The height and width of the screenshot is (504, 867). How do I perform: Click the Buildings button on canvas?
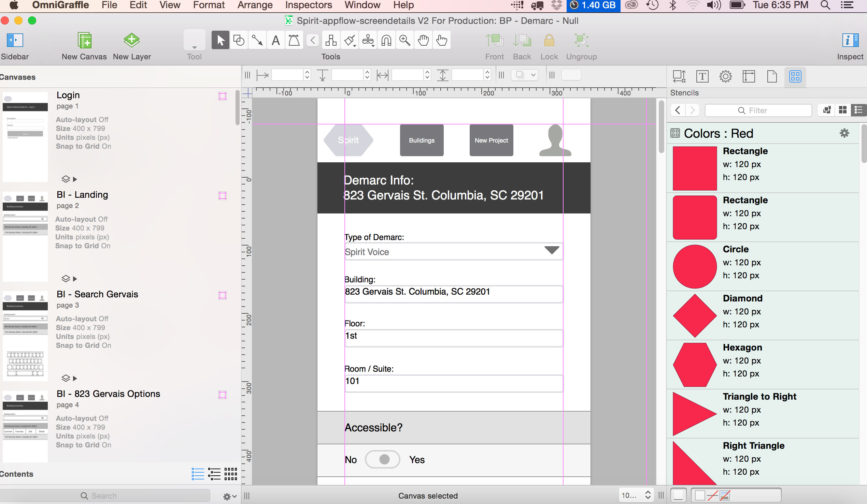(422, 140)
